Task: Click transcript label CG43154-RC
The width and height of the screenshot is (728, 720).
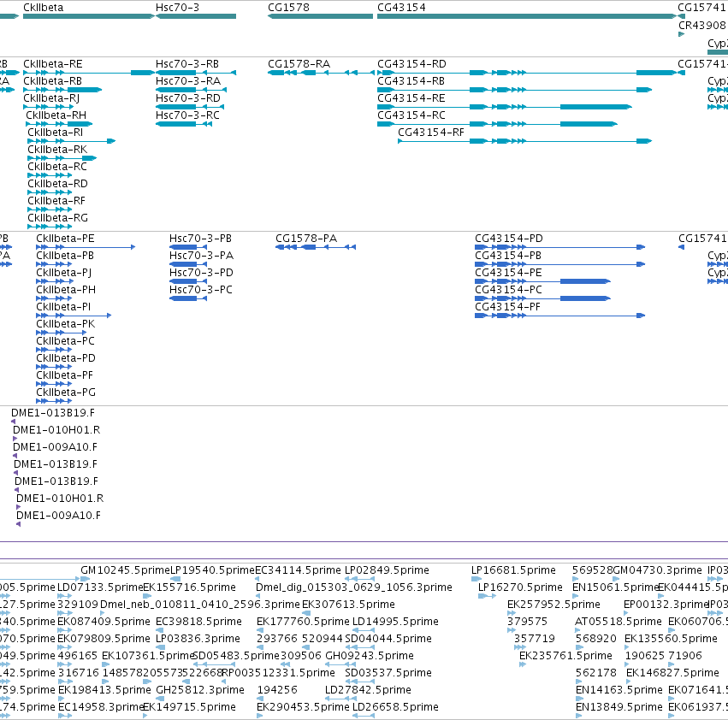Action: [x=411, y=115]
